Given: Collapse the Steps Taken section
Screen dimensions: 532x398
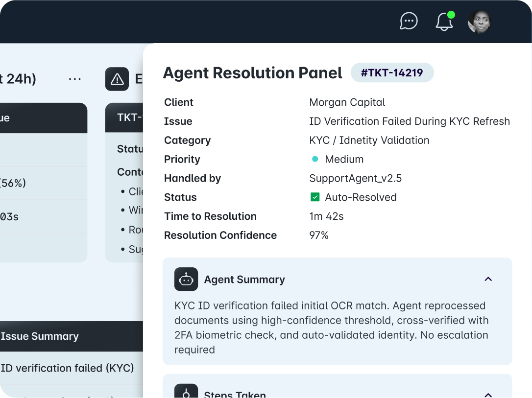Looking at the screenshot, I should [488, 395].
